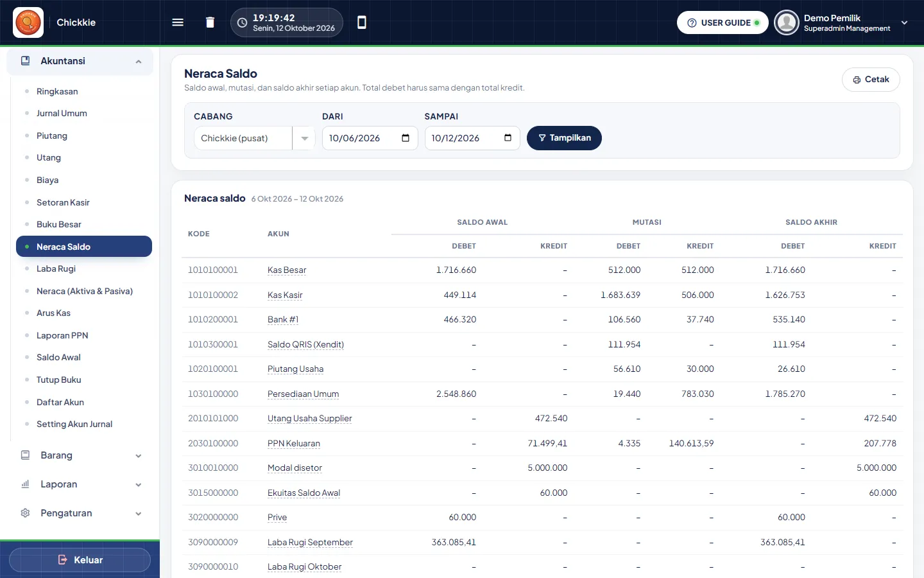Viewport: 924px width, 578px height.
Task: Open Arus Kas menu item
Action: tap(53, 313)
